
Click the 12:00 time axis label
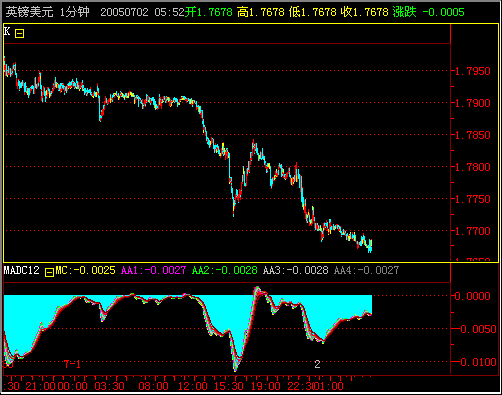192,386
